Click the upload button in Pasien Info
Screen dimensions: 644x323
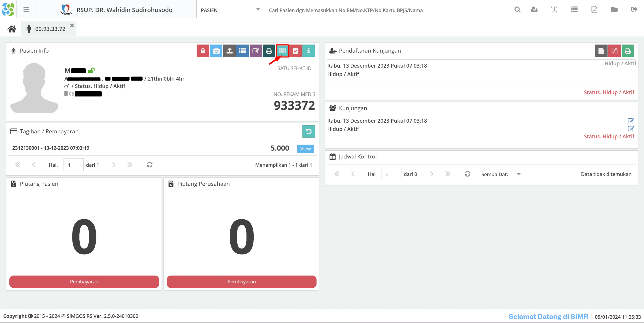point(229,51)
